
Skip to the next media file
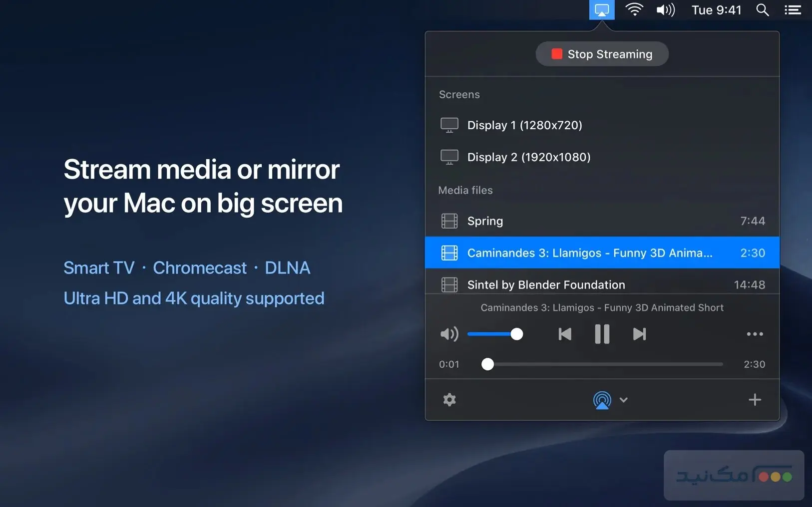tap(639, 334)
